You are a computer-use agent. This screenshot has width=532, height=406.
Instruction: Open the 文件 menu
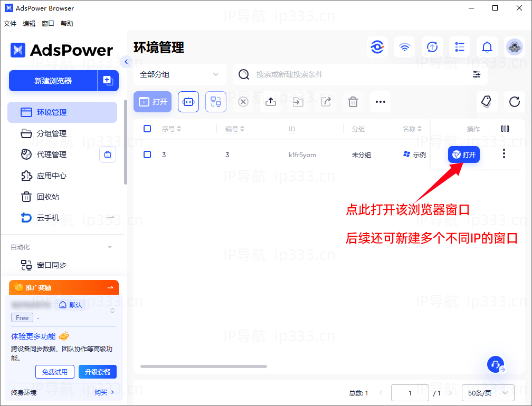[x=10, y=23]
